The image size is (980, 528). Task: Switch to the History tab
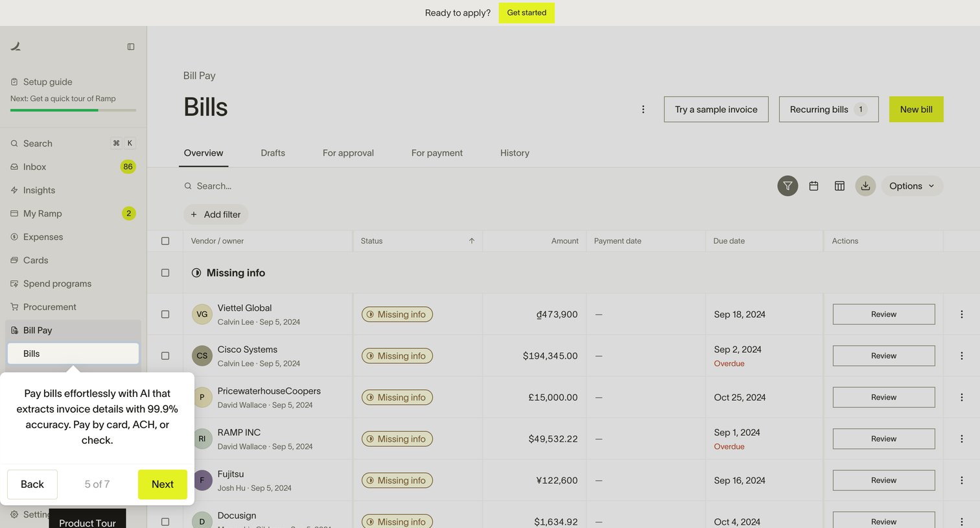(x=515, y=153)
